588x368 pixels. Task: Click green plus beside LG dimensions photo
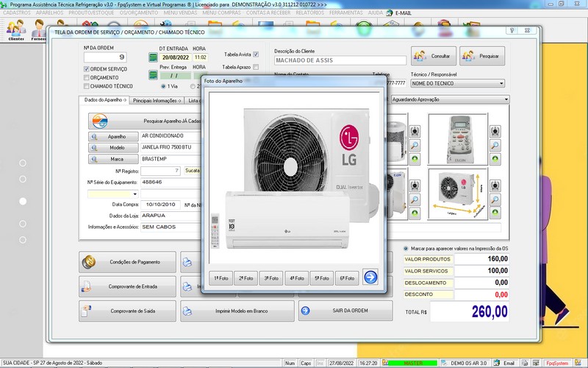click(495, 213)
